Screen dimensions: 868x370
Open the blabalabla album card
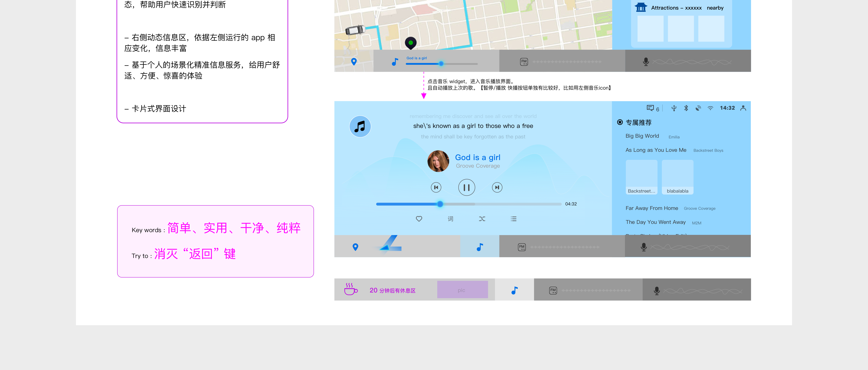point(677,177)
